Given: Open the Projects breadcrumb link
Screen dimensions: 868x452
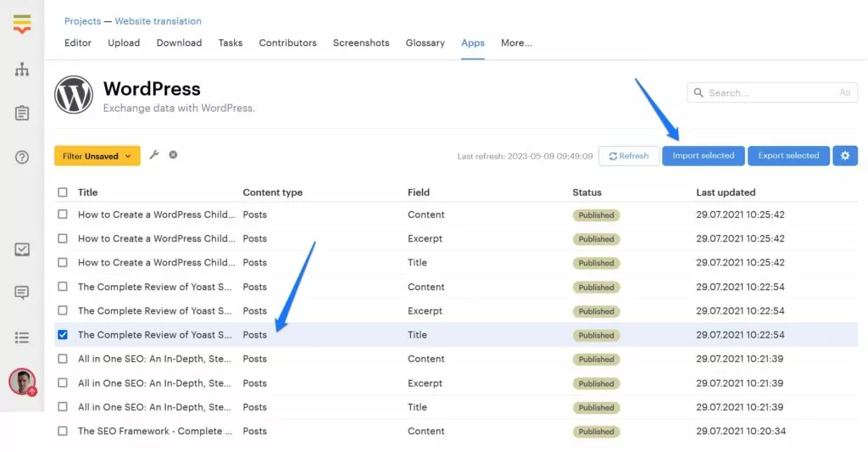Looking at the screenshot, I should 82,21.
